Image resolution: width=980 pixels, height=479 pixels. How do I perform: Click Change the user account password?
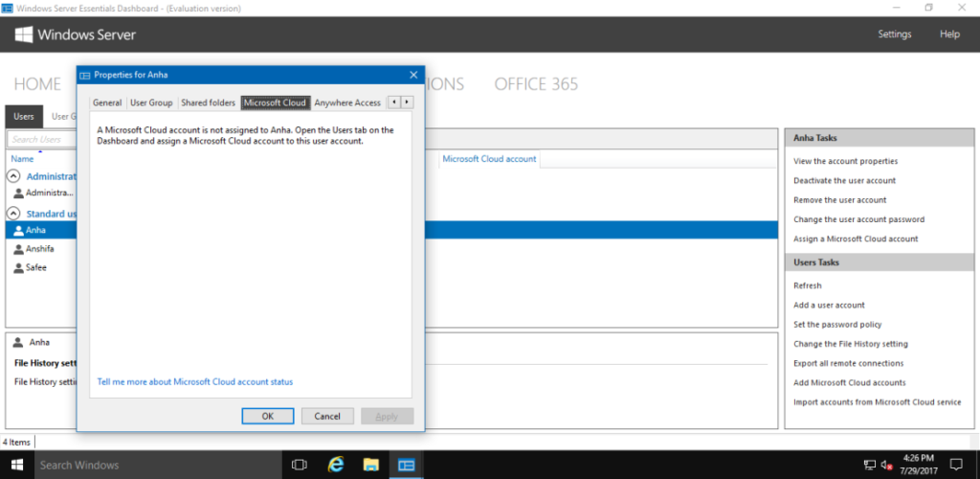pos(858,219)
